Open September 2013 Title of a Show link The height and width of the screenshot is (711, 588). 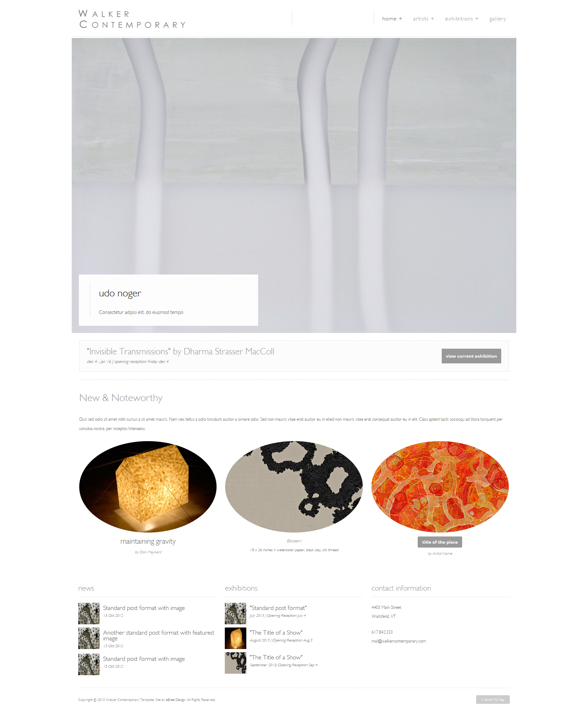[x=276, y=657]
